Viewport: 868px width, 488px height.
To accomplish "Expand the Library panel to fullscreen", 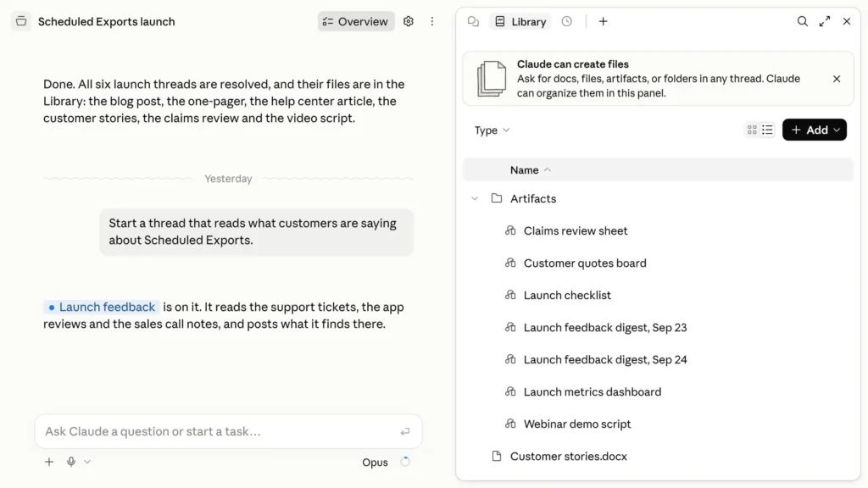I will (x=825, y=21).
